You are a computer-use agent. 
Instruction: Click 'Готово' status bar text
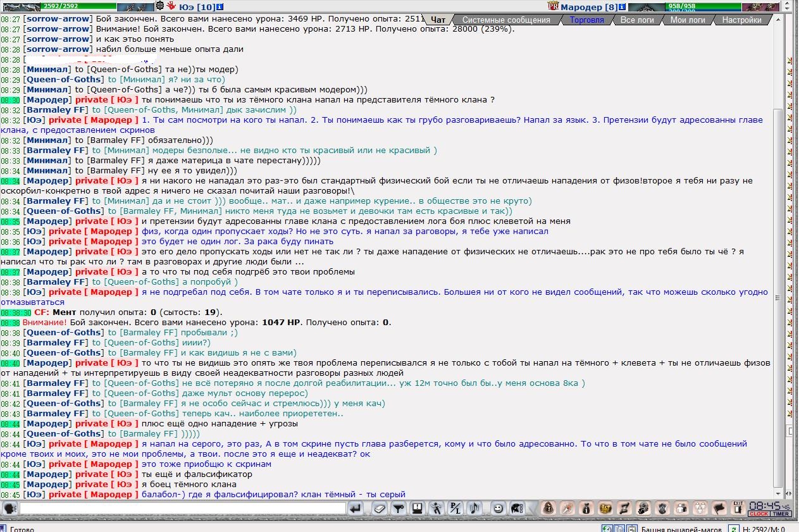point(22,529)
